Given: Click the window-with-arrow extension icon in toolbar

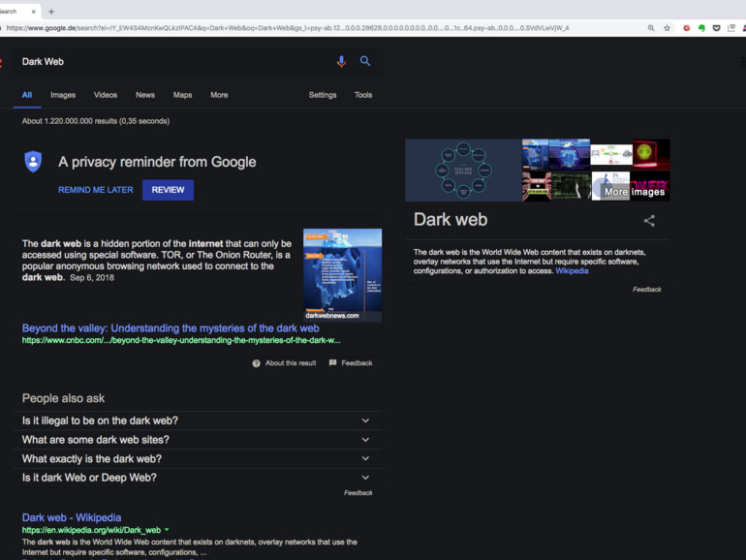Looking at the screenshot, I should [x=731, y=28].
